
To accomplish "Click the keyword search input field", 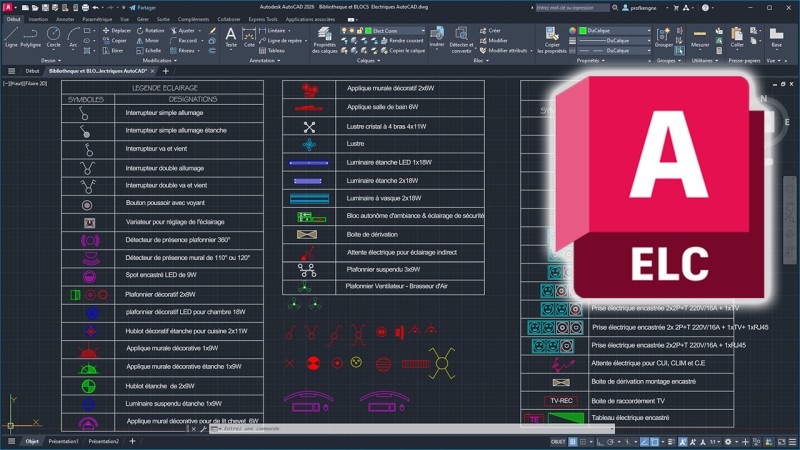I will [571, 8].
